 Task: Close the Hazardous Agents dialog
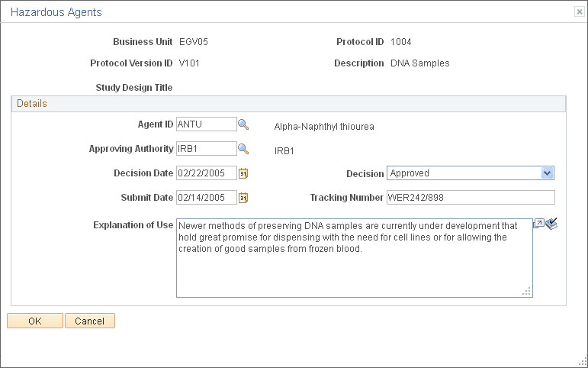pyautogui.click(x=580, y=12)
